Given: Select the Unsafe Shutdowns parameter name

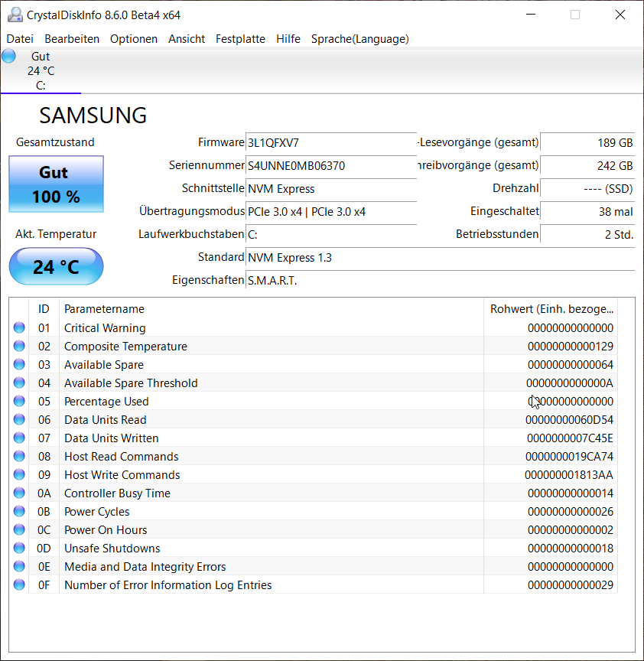Looking at the screenshot, I should (x=112, y=548).
